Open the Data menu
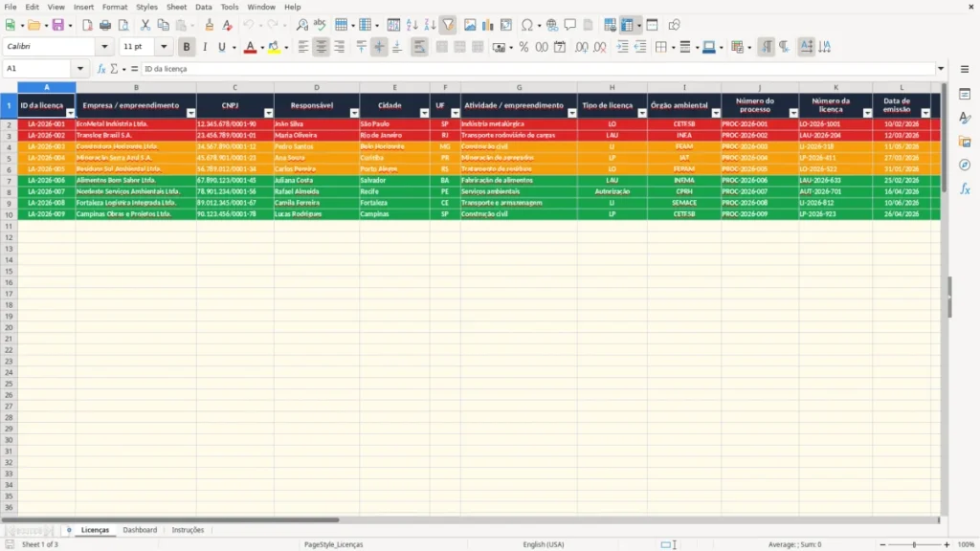980x551 pixels. point(204,7)
